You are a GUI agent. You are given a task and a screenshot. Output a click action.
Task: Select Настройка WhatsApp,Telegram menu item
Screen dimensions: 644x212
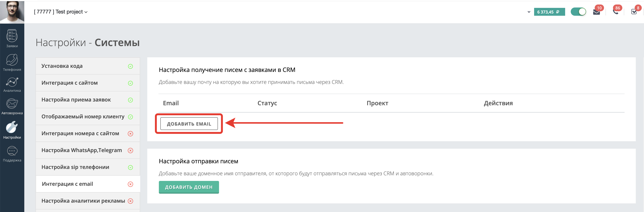tap(88, 150)
